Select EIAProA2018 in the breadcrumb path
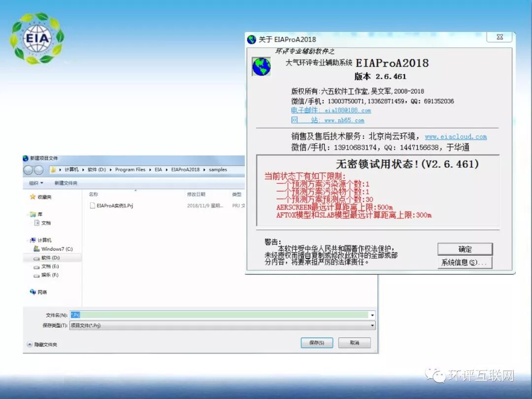The width and height of the screenshot is (532, 399). (x=185, y=169)
